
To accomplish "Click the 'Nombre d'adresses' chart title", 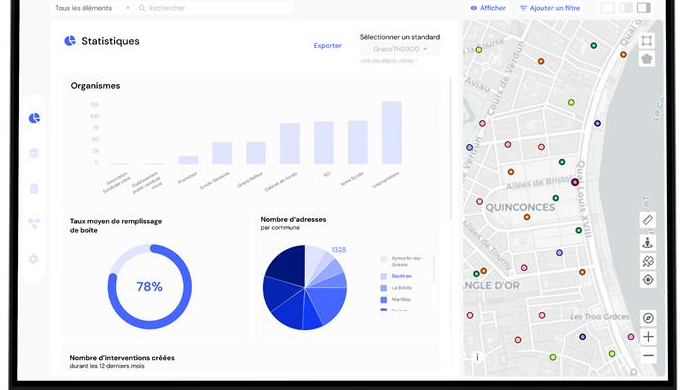I will coord(293,220).
